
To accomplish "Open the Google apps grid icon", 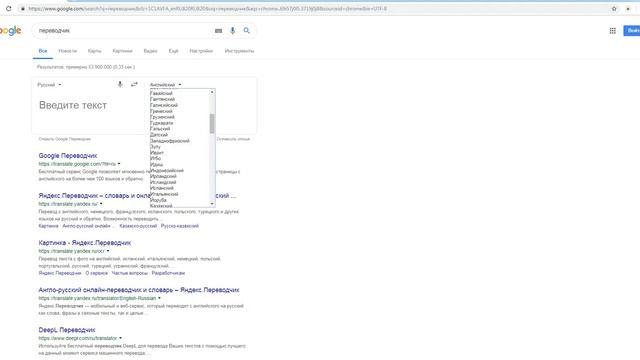I will pyautogui.click(x=613, y=31).
